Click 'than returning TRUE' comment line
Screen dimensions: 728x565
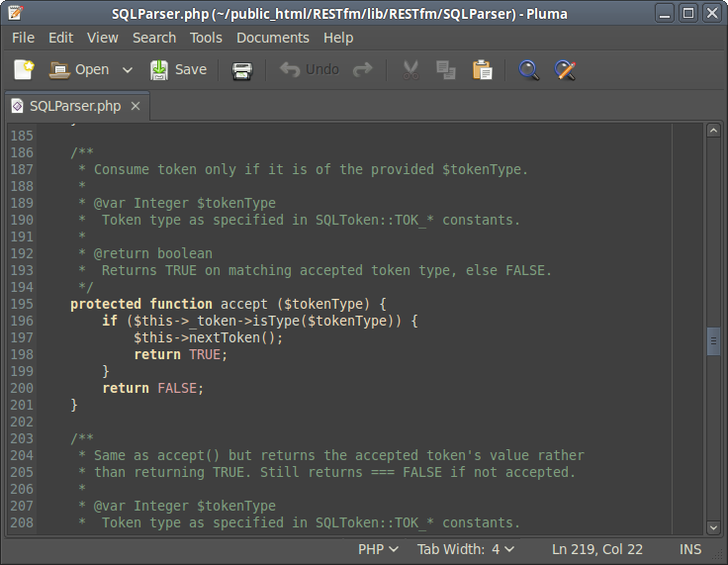pos(326,473)
